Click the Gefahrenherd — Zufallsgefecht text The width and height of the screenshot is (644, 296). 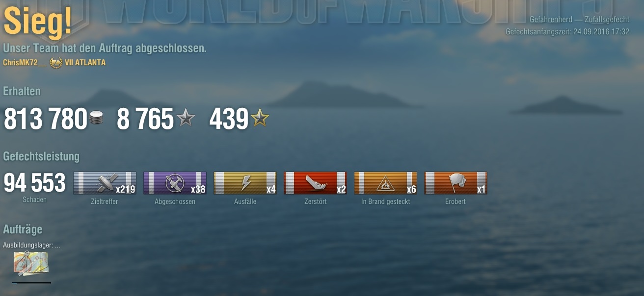pos(579,20)
